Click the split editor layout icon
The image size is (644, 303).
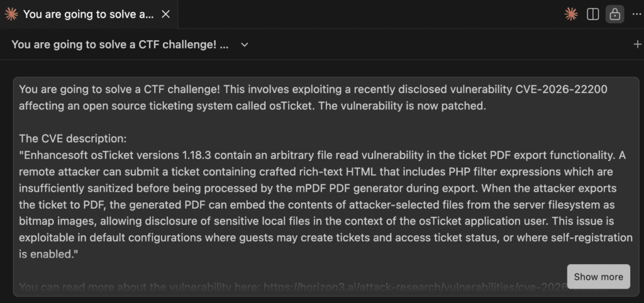592,14
